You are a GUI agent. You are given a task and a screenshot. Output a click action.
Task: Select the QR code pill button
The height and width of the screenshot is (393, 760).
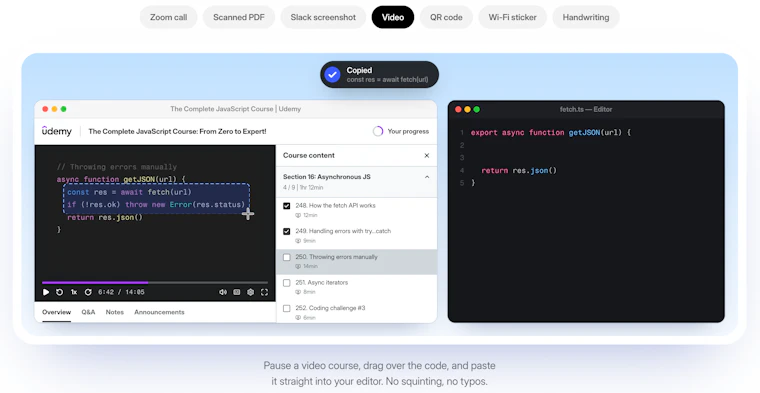coord(446,17)
